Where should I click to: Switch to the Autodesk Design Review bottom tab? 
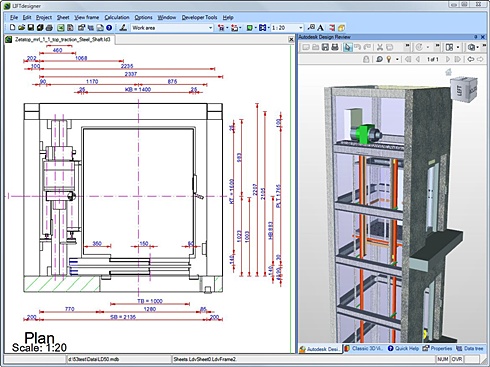[x=320, y=349]
